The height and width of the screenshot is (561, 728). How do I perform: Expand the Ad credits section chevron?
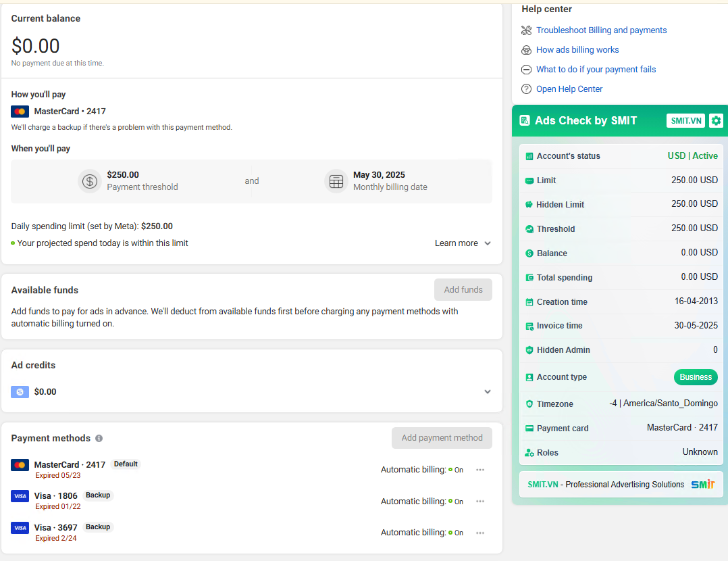point(488,392)
